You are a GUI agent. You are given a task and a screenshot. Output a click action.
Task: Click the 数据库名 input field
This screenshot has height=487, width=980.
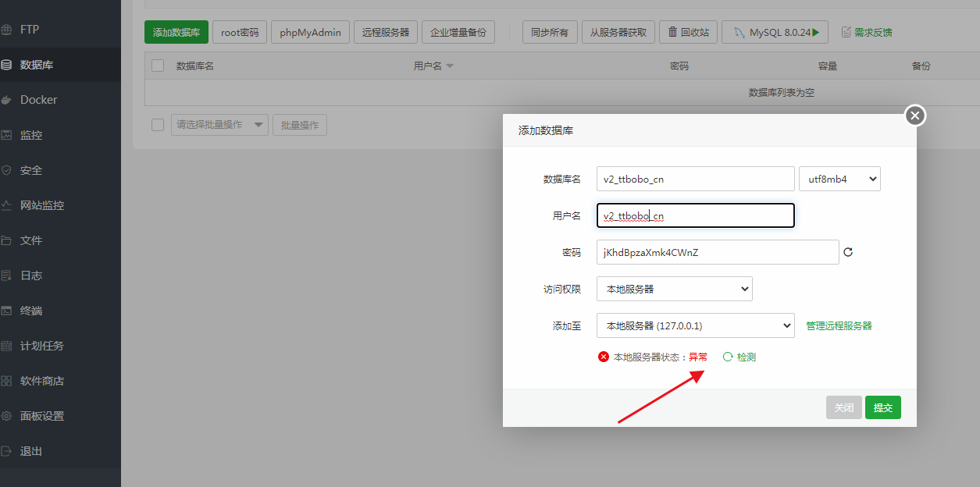click(695, 179)
